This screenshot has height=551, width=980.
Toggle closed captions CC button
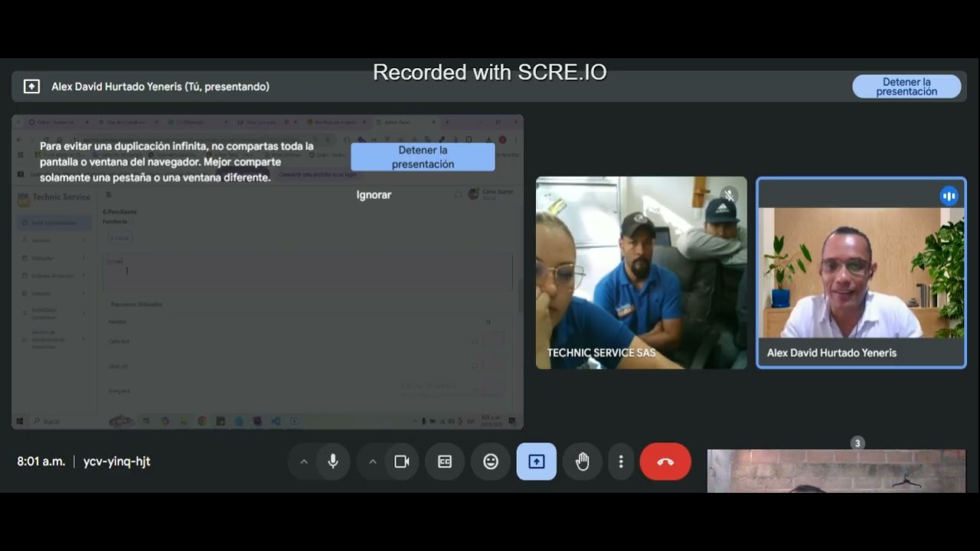click(445, 461)
